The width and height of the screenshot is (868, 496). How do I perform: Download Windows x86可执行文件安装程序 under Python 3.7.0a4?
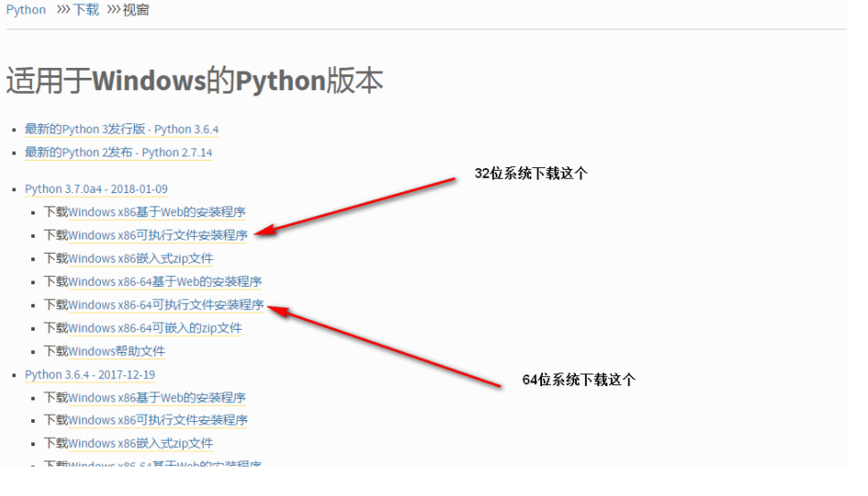coord(158,236)
